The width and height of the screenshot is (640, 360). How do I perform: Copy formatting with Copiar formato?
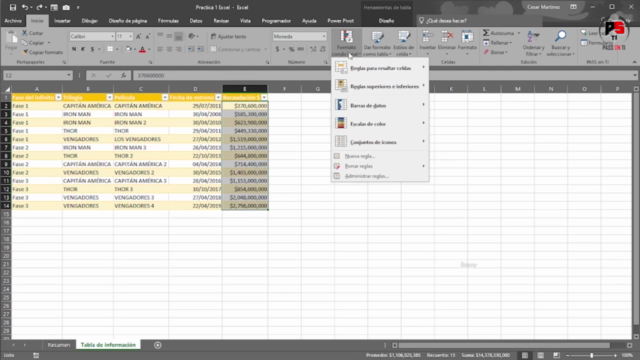[x=43, y=52]
